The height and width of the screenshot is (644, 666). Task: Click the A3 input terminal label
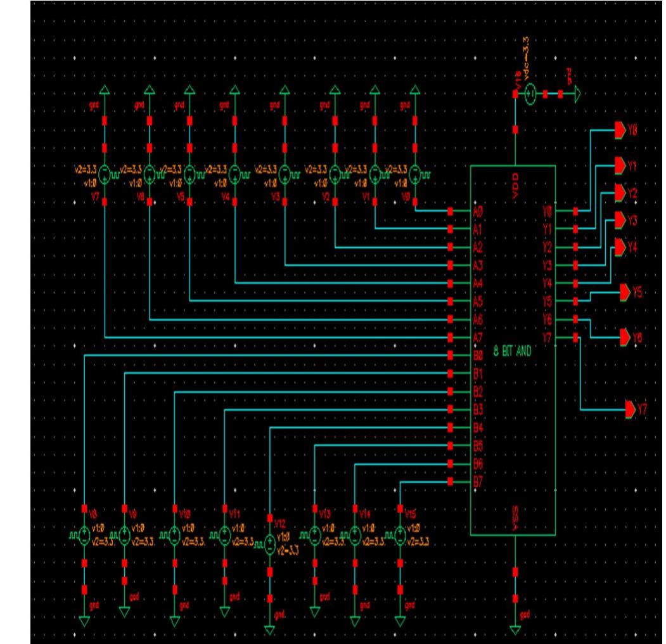(x=478, y=266)
